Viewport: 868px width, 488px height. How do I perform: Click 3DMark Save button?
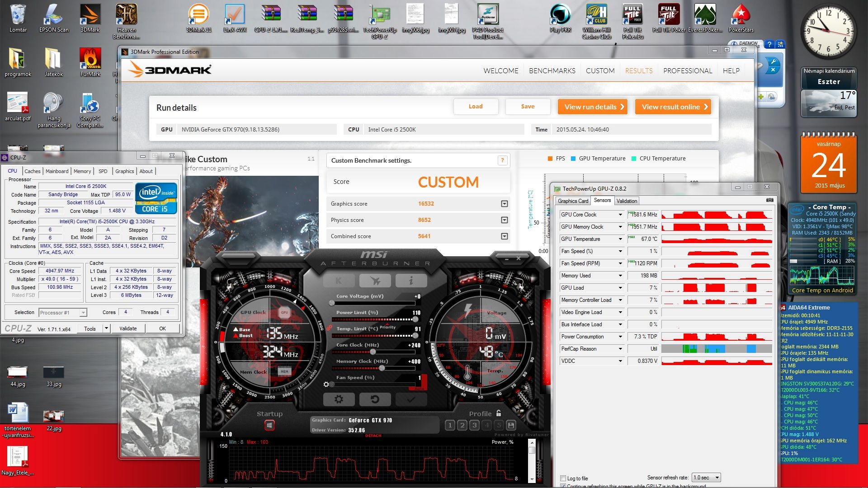coord(528,107)
